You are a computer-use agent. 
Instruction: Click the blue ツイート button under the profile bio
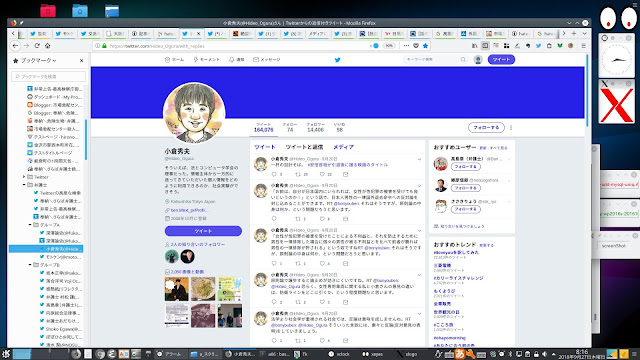point(203,231)
